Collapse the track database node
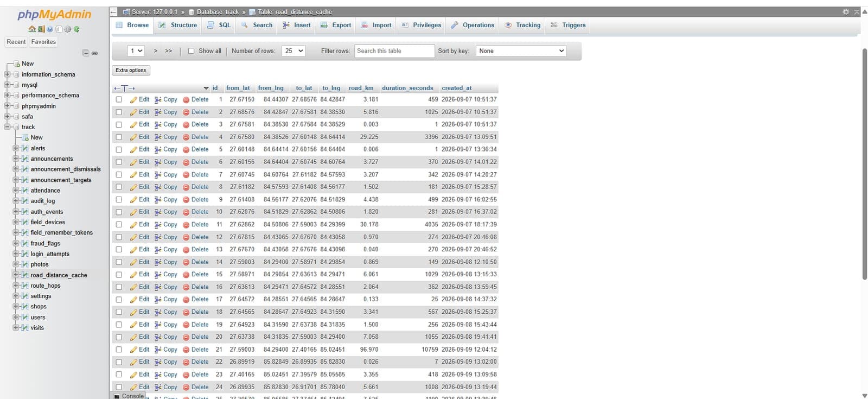This screenshot has height=399, width=868. [x=7, y=127]
